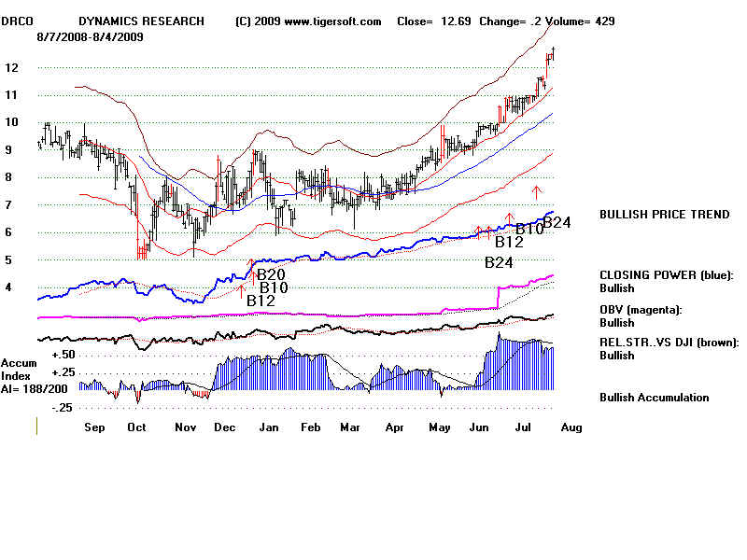Click Bullish under OBV (magenta)
Image resolution: width=747 pixels, height=560 pixels.
617,323
